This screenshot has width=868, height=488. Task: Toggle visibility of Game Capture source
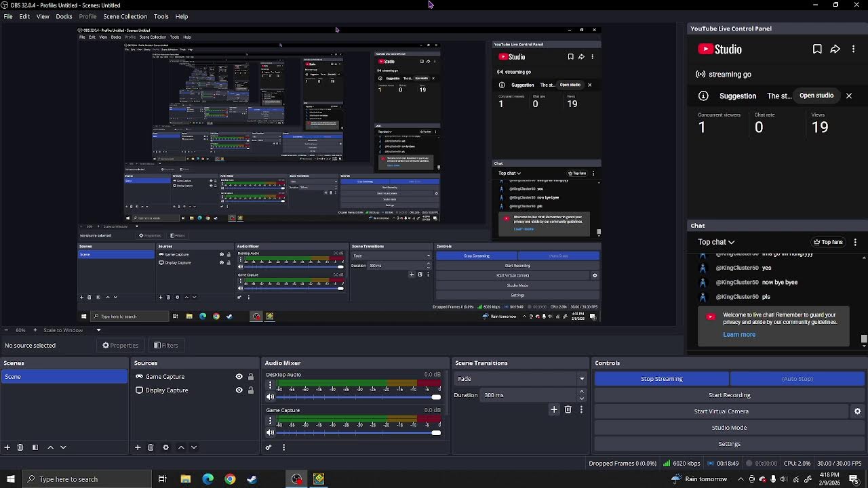[x=239, y=377]
